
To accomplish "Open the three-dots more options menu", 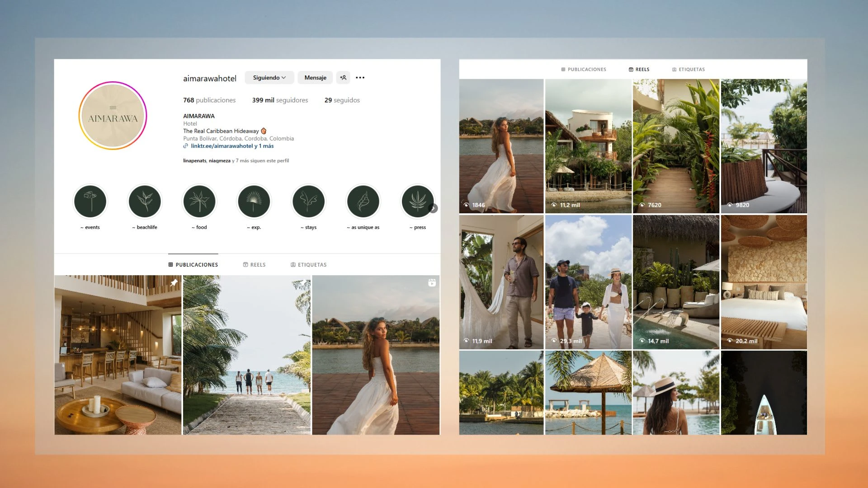I will click(x=360, y=78).
